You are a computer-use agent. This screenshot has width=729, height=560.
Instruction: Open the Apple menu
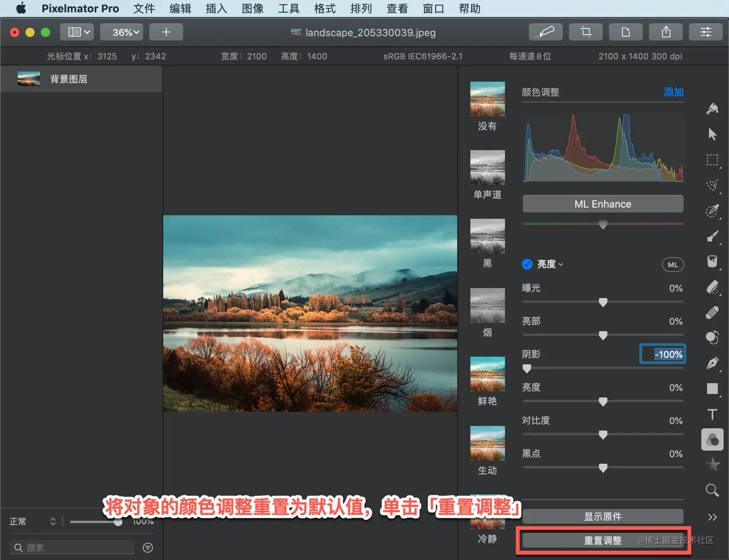21,8
